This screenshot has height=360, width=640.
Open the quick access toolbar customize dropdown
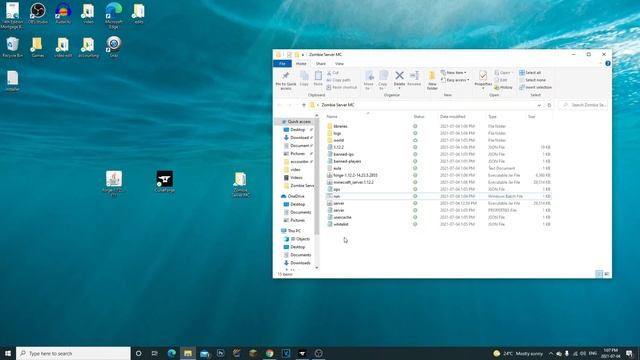(x=303, y=55)
